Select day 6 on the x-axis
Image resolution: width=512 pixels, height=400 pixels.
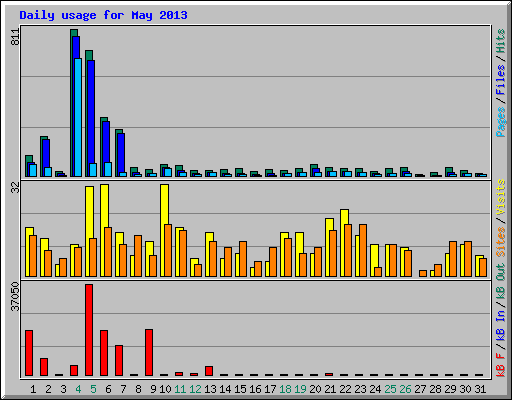[108, 389]
